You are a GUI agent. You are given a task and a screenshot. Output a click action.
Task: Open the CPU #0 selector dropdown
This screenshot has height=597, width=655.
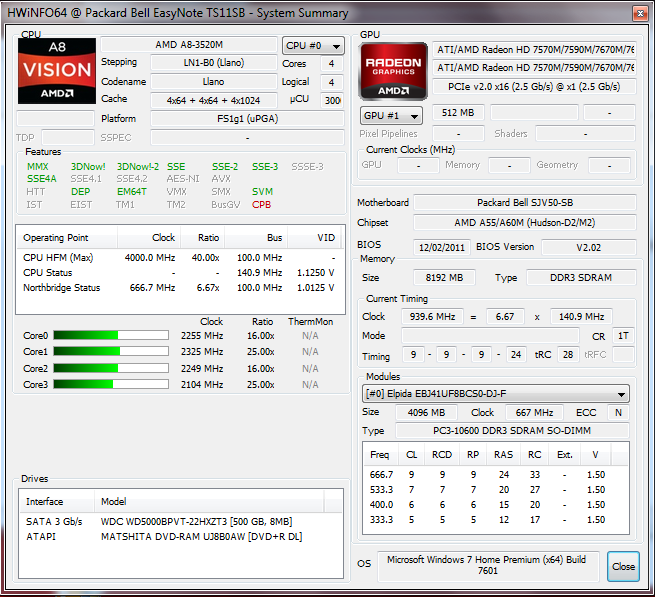(313, 46)
